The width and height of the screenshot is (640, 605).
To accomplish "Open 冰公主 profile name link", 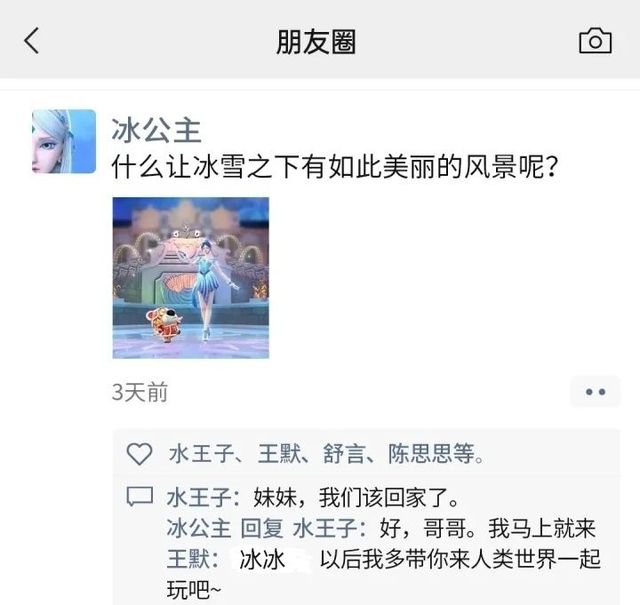I will tap(156, 131).
